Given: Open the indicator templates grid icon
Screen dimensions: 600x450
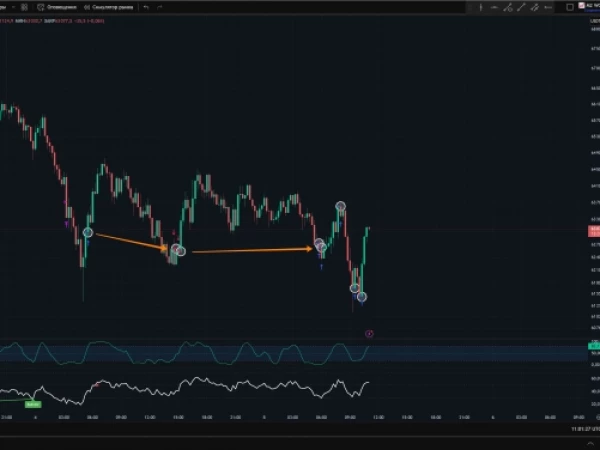Looking at the screenshot, I should click(24, 7).
